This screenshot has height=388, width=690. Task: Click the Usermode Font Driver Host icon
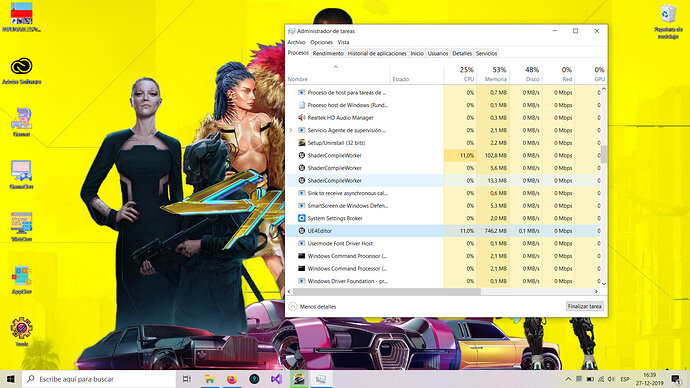(x=301, y=243)
